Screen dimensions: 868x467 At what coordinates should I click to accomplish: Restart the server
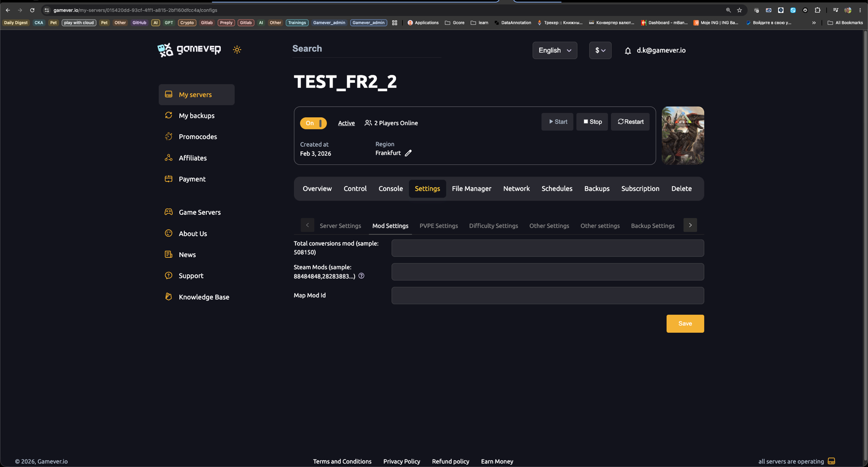(x=630, y=122)
